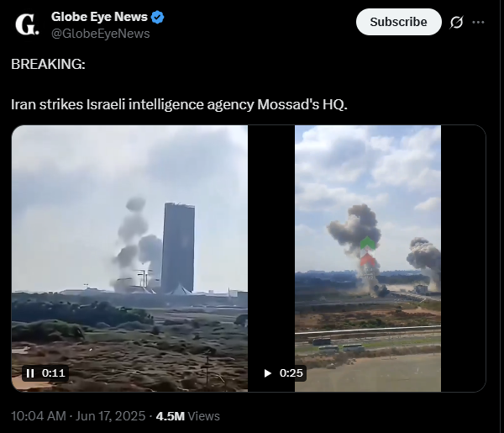Play the right 0:25 video
Image resolution: width=504 pixels, height=433 pixels.
(267, 373)
